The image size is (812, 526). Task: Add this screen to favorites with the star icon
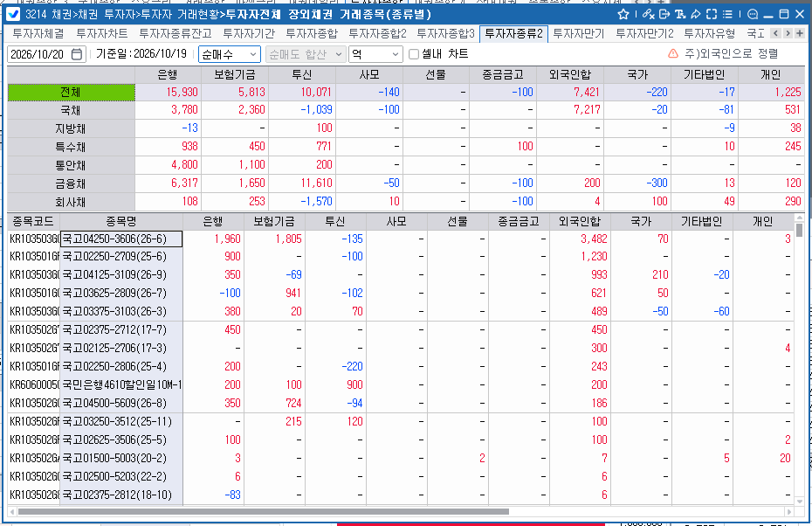pos(623,15)
